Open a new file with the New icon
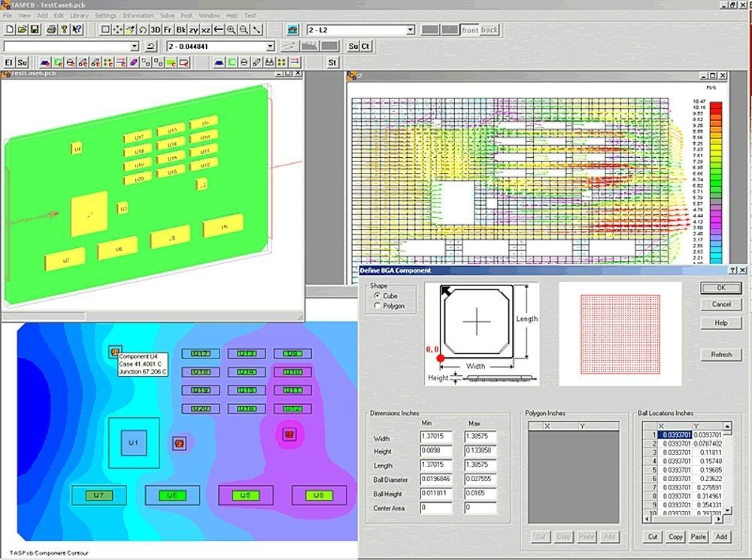752x560 pixels. tap(9, 29)
